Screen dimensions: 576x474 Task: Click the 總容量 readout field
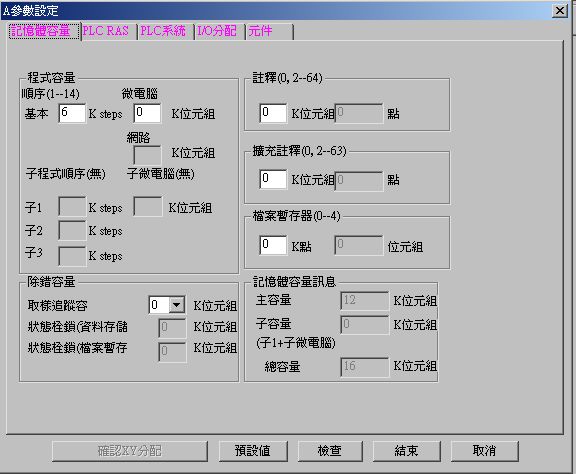click(x=364, y=367)
